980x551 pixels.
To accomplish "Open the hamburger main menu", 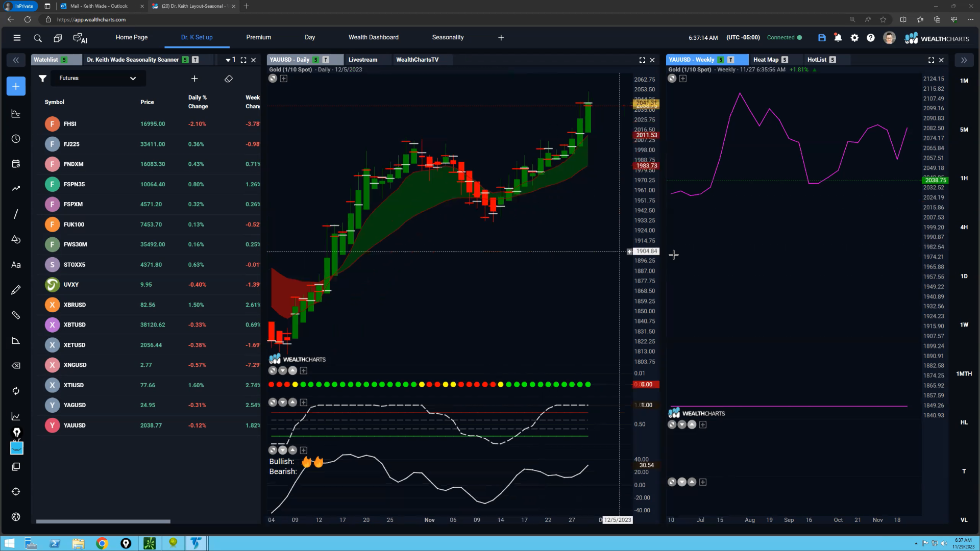I will pyautogui.click(x=17, y=38).
